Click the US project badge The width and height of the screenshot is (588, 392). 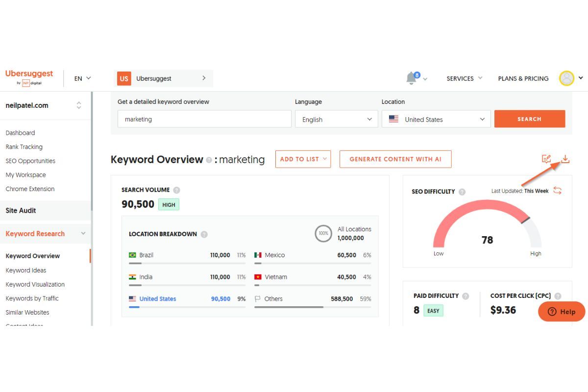(x=124, y=78)
